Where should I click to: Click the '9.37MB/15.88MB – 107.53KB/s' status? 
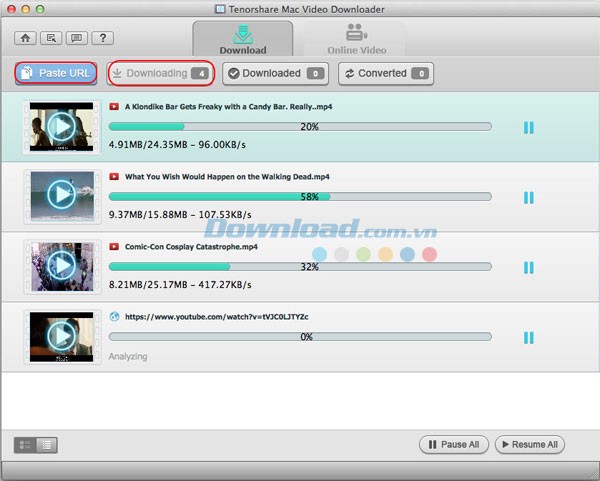(180, 215)
